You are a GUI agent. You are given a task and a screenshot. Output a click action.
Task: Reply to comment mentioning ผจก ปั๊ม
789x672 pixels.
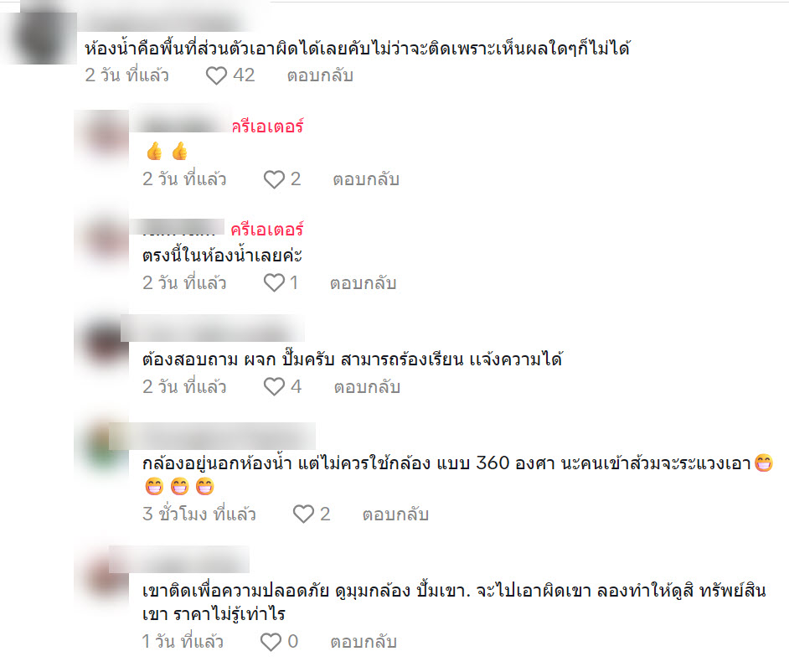click(367, 387)
